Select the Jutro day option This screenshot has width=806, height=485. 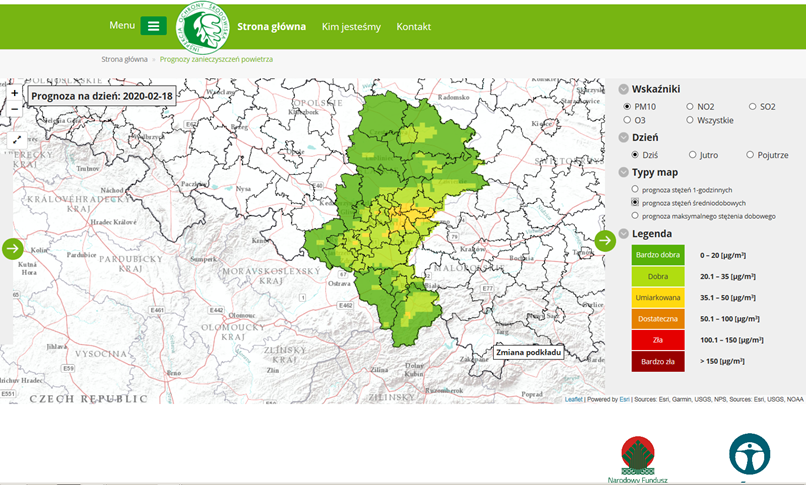(693, 155)
